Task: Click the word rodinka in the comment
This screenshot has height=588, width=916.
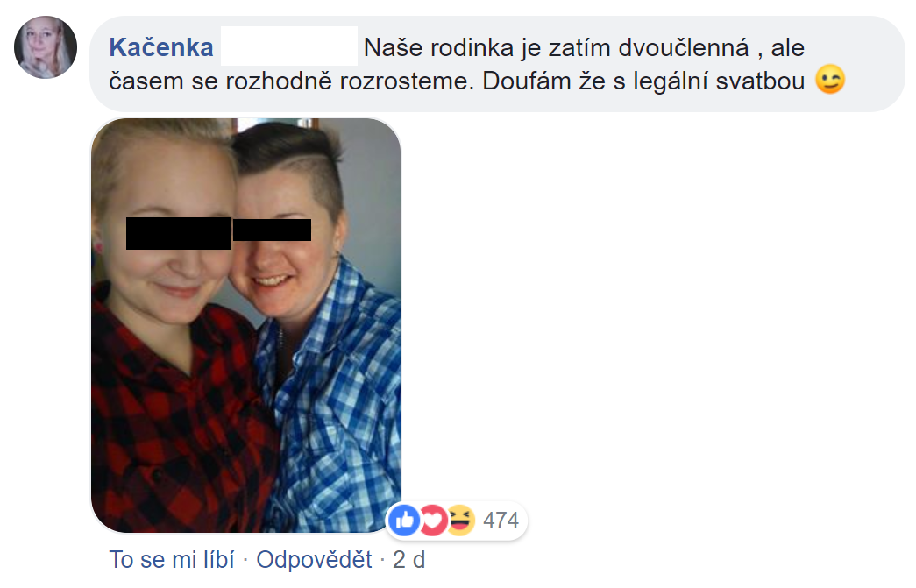Action: pos(472,47)
